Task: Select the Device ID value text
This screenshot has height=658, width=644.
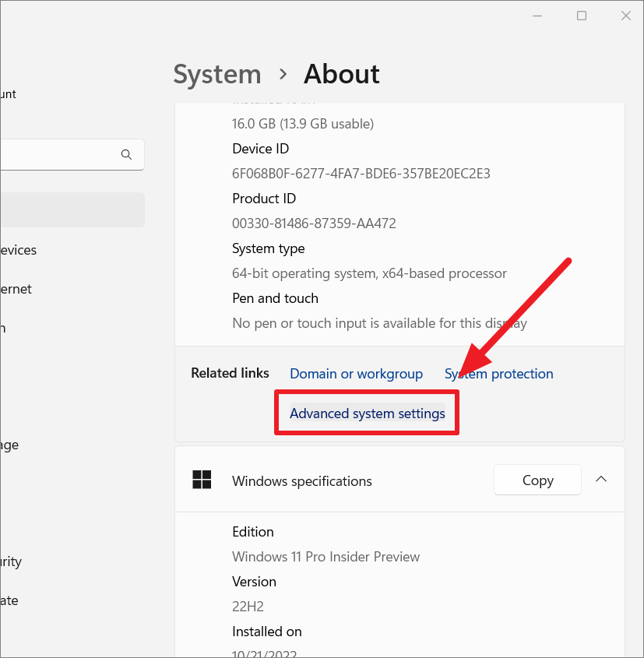Action: [361, 174]
